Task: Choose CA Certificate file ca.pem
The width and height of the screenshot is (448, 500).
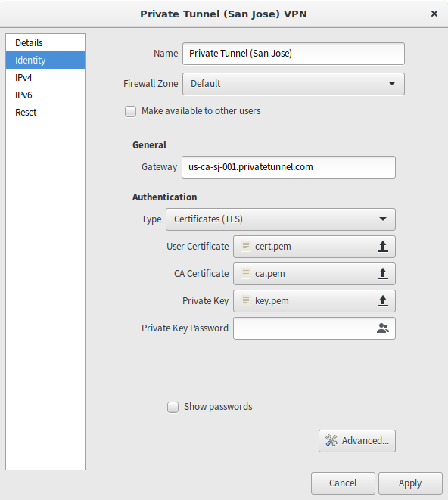Action: tap(314, 274)
